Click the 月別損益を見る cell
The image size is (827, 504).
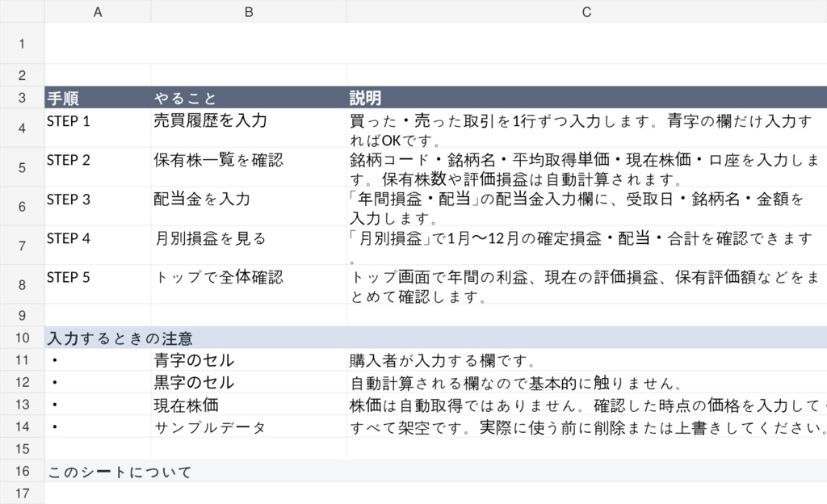pos(249,246)
